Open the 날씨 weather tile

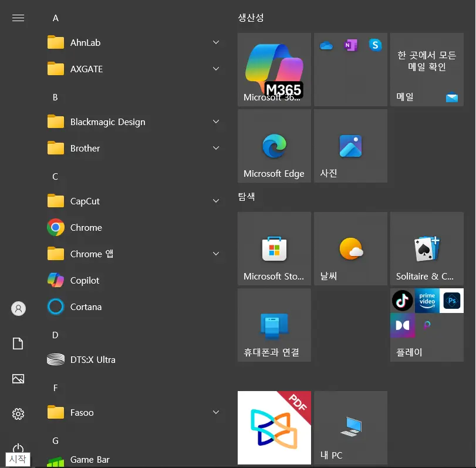point(350,248)
